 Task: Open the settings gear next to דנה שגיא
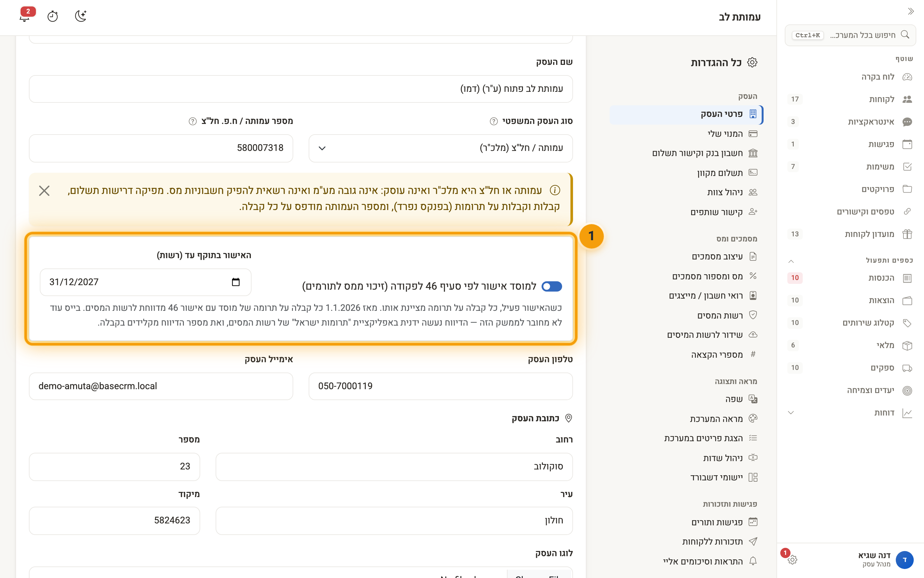point(792,560)
